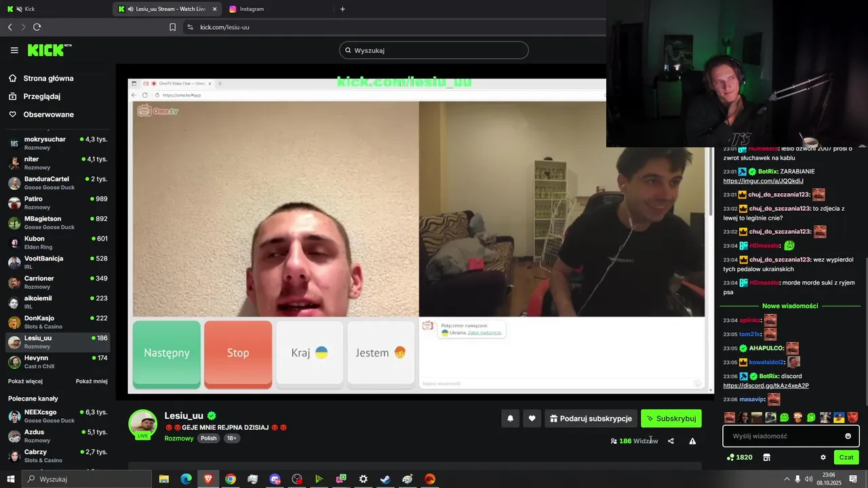Collapse list with Pokaż mniej
This screenshot has width=868, height=488.
point(92,381)
